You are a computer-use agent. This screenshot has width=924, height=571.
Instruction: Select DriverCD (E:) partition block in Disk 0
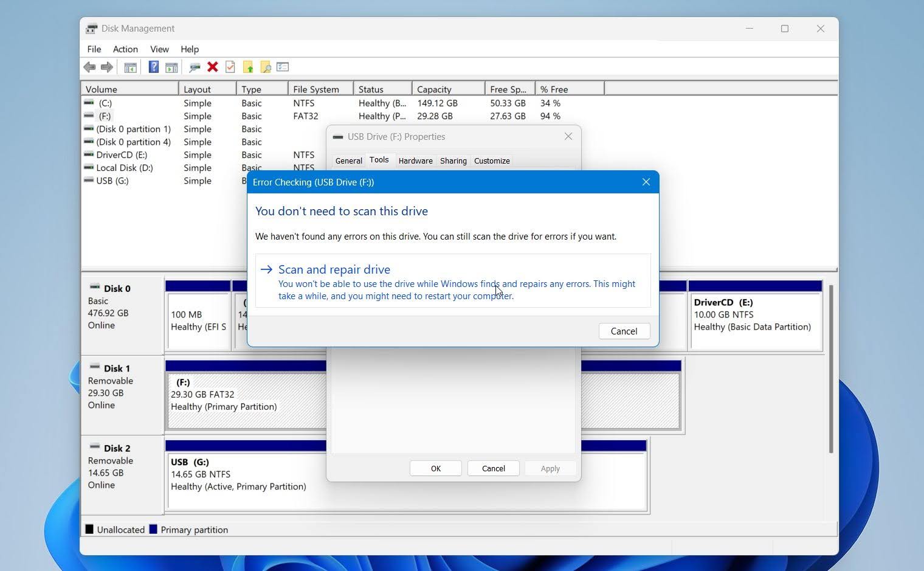click(x=756, y=315)
